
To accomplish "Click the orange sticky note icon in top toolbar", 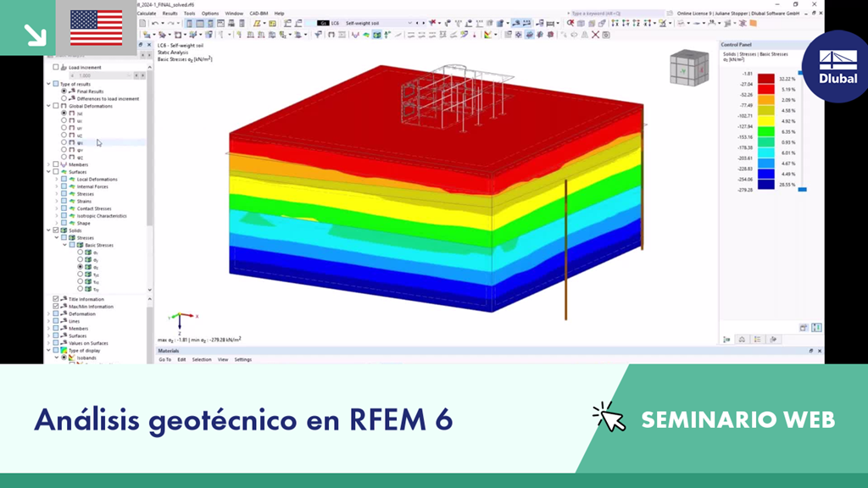I will pyautogui.click(x=753, y=23).
